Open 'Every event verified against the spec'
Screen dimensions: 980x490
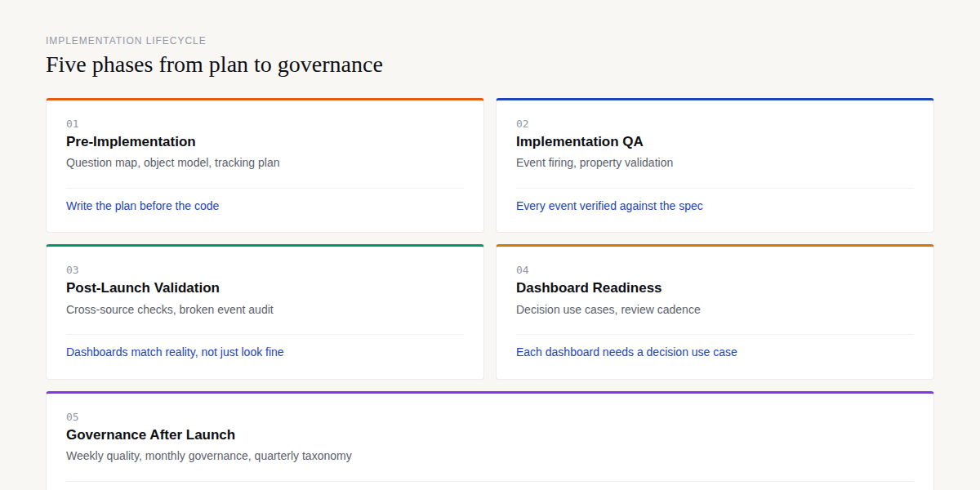pos(609,206)
